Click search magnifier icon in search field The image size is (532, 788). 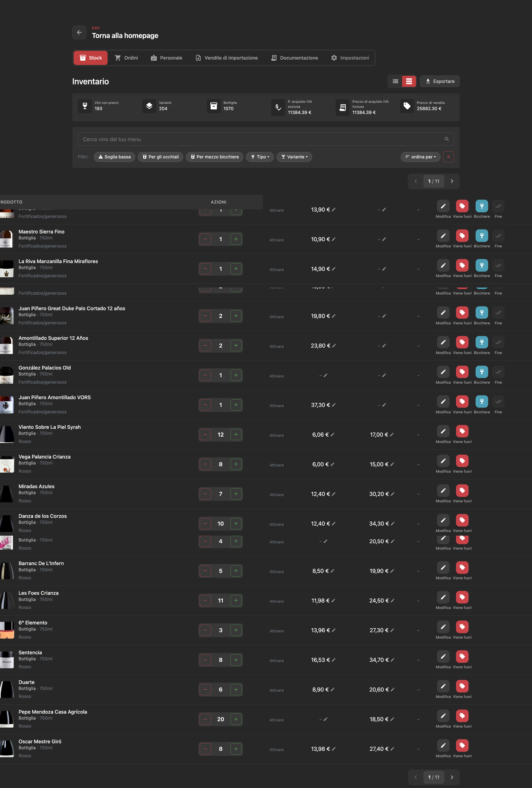coord(447,139)
